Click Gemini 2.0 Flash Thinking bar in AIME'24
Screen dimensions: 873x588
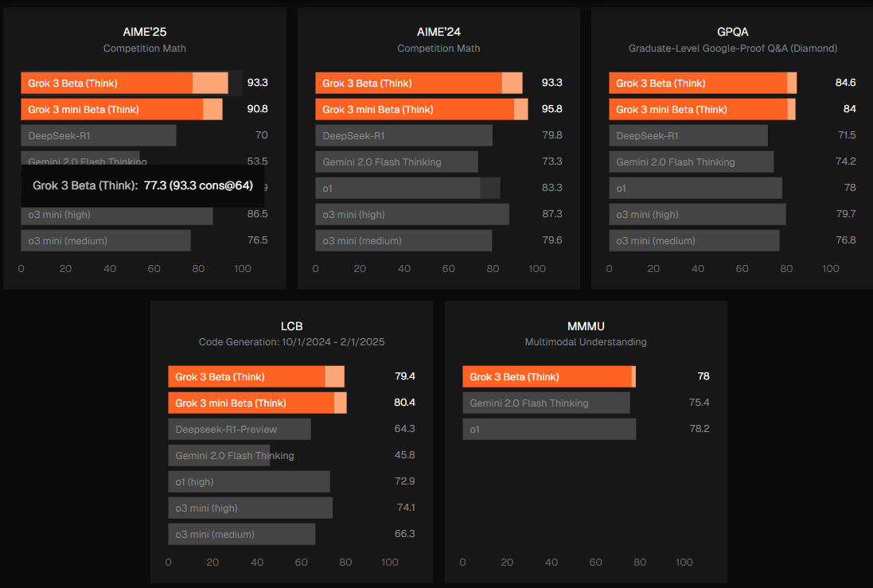pyautogui.click(x=396, y=162)
